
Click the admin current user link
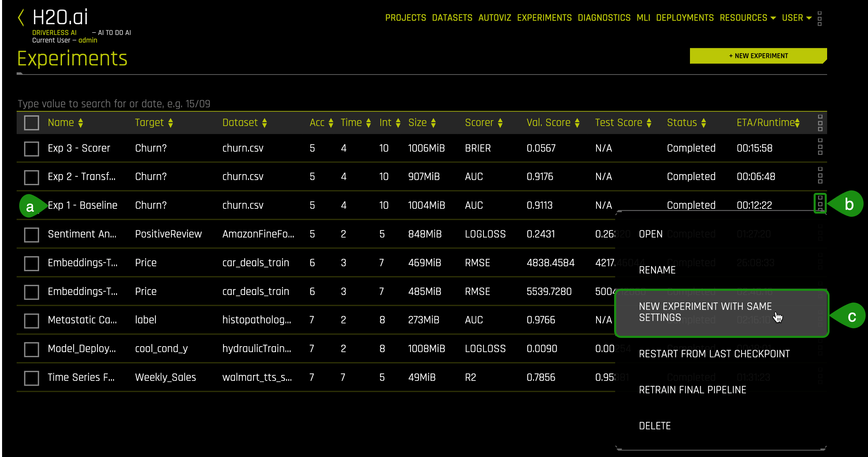88,40
